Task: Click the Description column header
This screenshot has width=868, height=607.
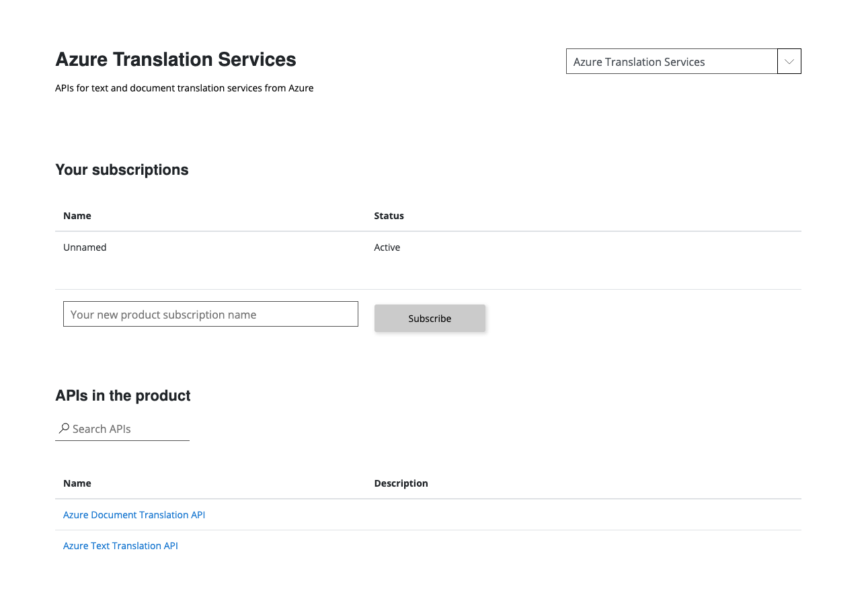Action: (401, 483)
